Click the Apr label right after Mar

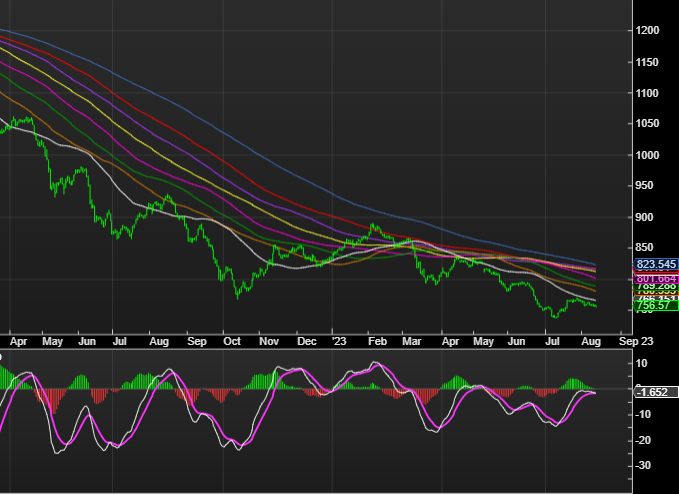coord(450,342)
